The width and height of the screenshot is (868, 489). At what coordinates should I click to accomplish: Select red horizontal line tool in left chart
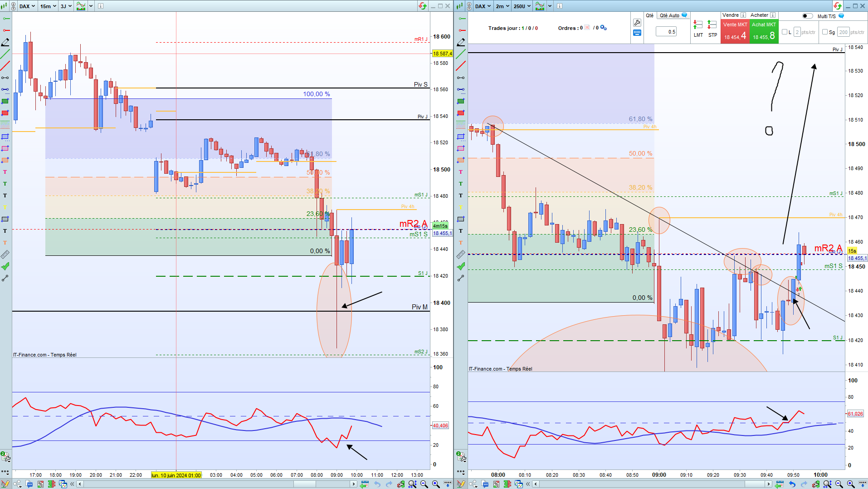pos(5,30)
